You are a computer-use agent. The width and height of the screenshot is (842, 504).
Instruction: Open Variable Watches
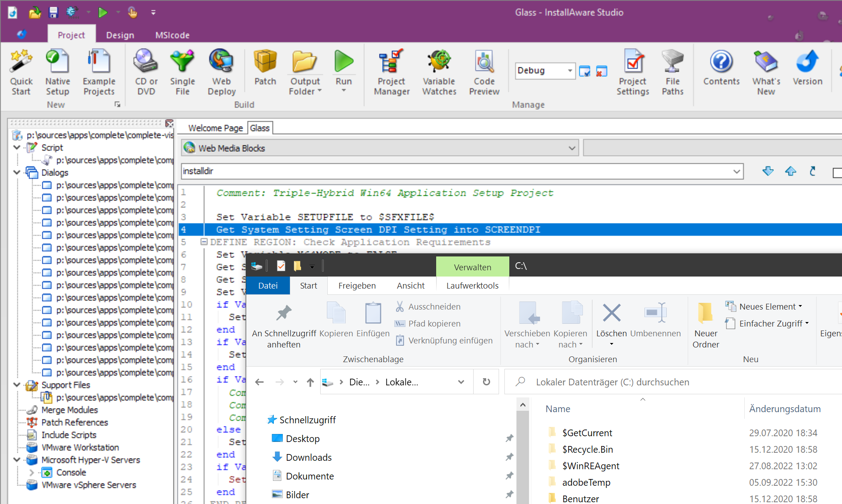(439, 72)
